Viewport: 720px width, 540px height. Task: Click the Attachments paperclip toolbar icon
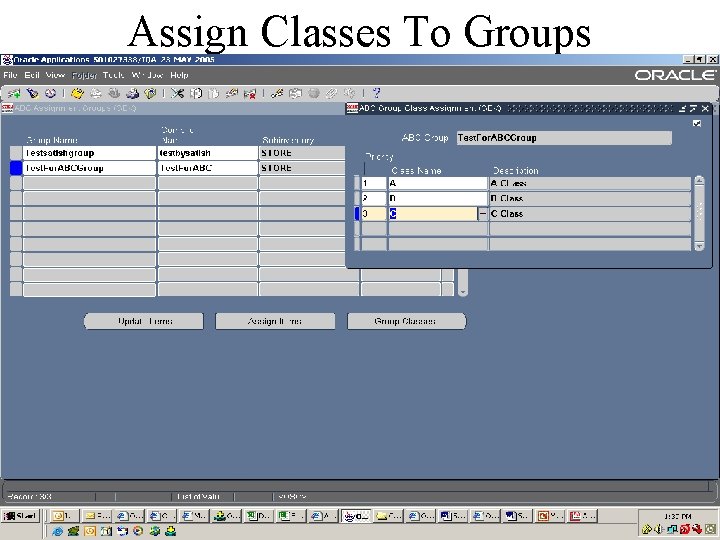(332, 94)
